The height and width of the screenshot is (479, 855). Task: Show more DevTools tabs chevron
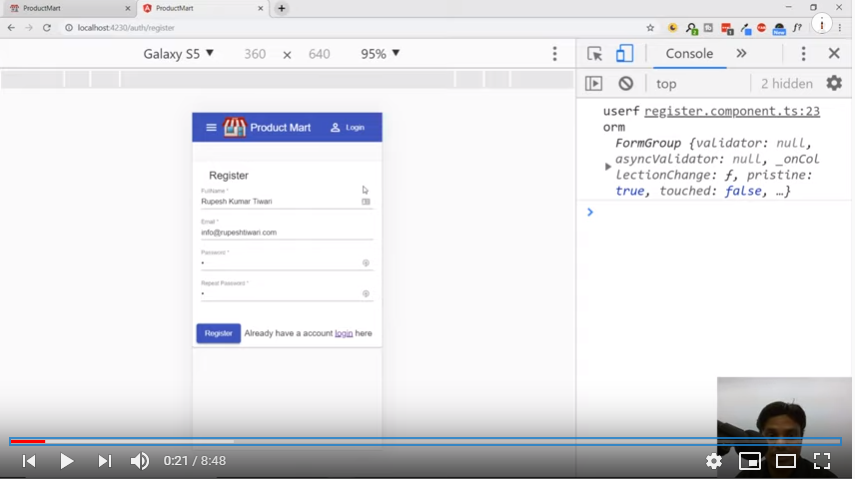(x=741, y=54)
